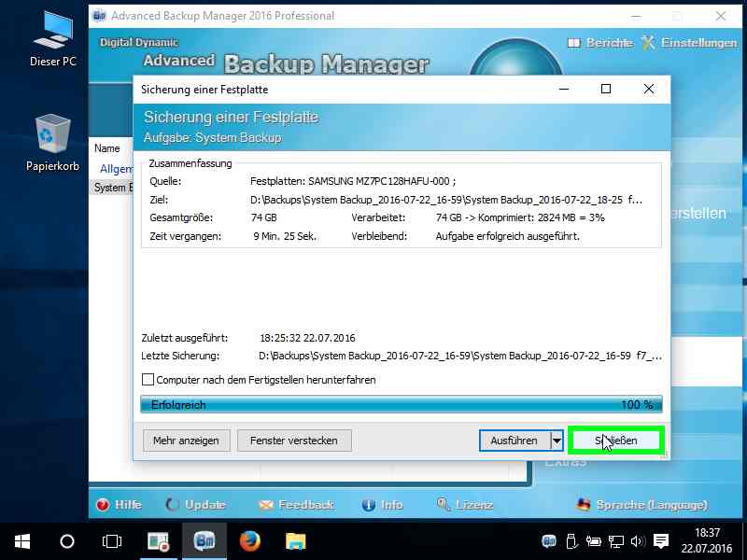Click the Schließen button
The height and width of the screenshot is (560, 747).
coord(615,441)
